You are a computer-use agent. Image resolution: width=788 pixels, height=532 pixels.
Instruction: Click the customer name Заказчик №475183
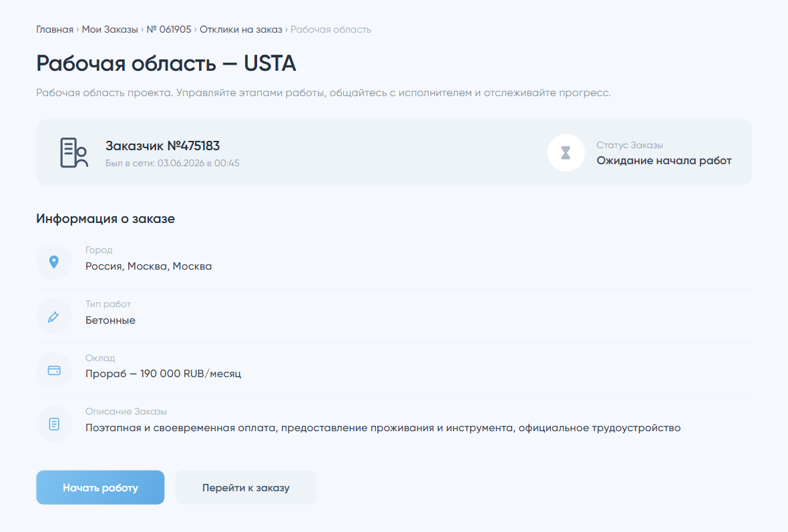click(163, 146)
